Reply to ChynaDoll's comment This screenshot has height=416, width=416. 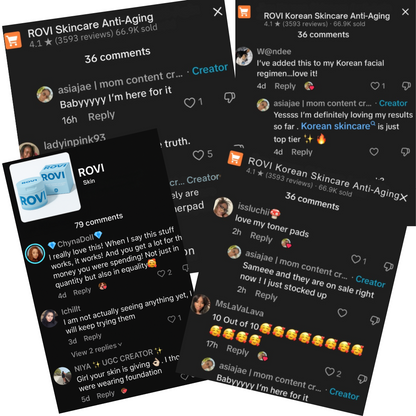click(x=82, y=292)
